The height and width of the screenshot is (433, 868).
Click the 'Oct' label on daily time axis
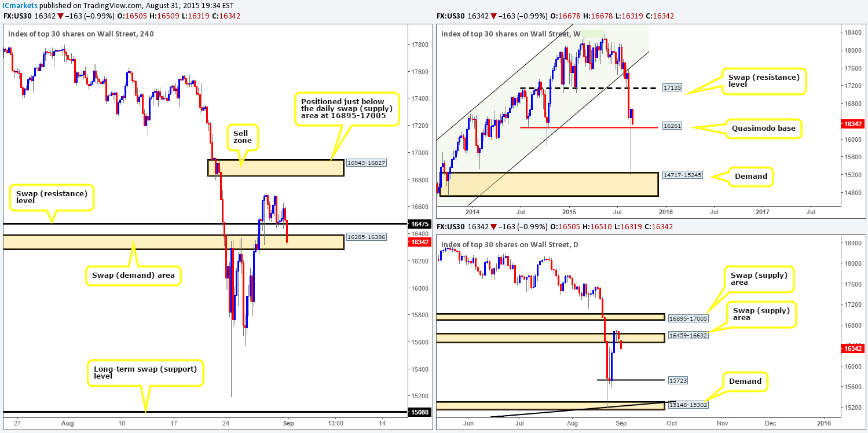point(671,423)
